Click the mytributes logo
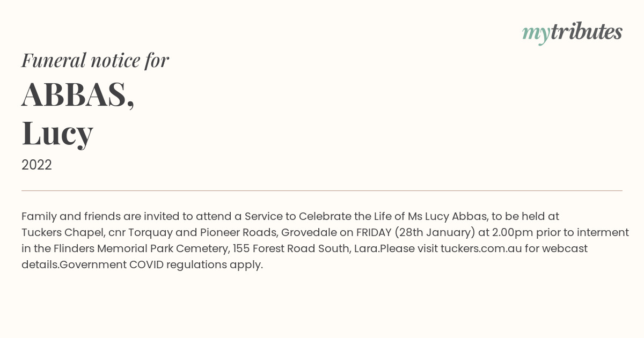Screen dimensions: 644x338 click(x=572, y=33)
